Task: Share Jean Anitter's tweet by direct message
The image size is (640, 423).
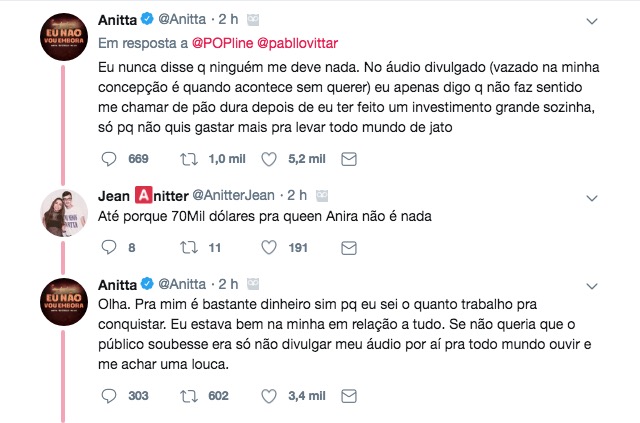Action: pos(349,247)
